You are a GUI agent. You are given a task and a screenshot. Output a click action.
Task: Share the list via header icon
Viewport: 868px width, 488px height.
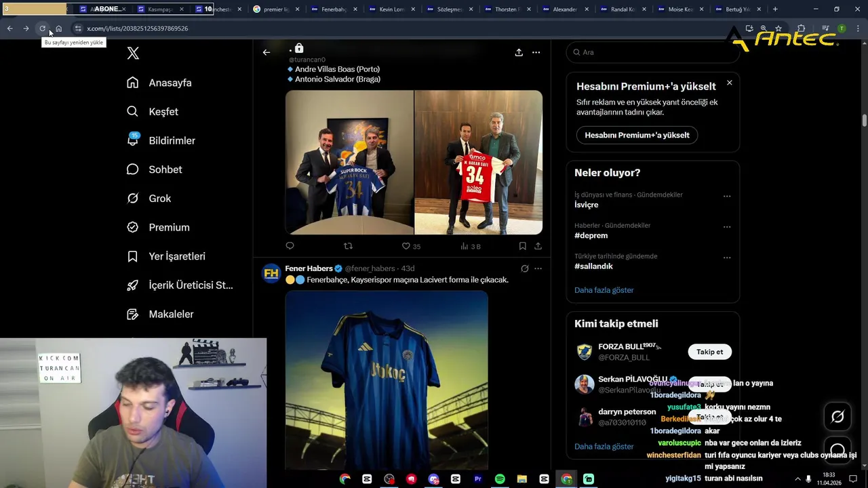pos(519,52)
